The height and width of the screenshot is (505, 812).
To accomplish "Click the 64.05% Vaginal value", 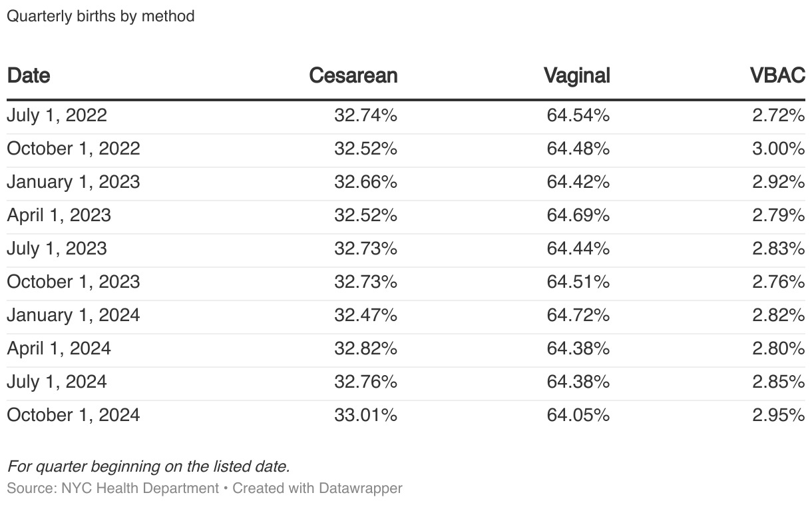I will (x=578, y=415).
